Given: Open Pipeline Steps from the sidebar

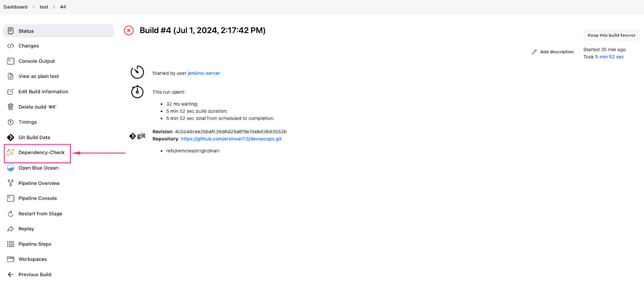Looking at the screenshot, I should [35, 244].
